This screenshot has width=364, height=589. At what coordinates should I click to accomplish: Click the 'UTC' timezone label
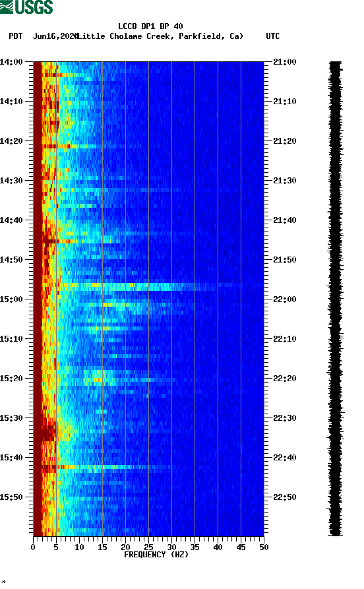pyautogui.click(x=273, y=36)
